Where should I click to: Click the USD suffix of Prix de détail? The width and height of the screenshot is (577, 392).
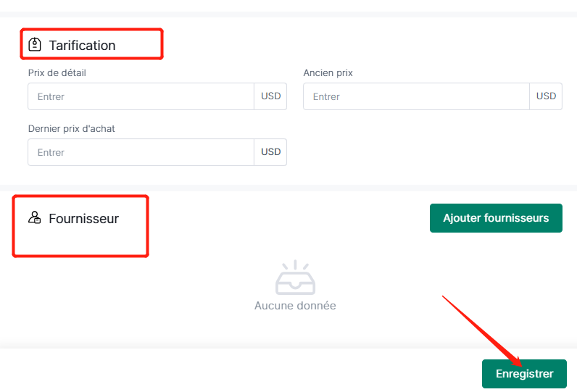pyautogui.click(x=270, y=96)
